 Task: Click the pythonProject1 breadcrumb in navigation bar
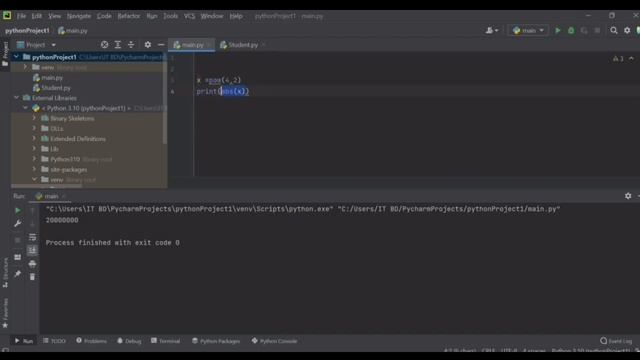(x=27, y=31)
